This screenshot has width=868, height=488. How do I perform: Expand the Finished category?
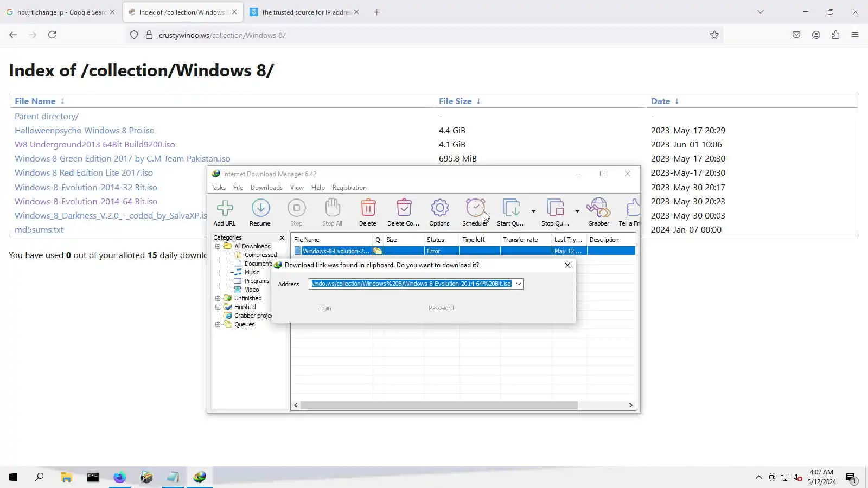[218, 307]
